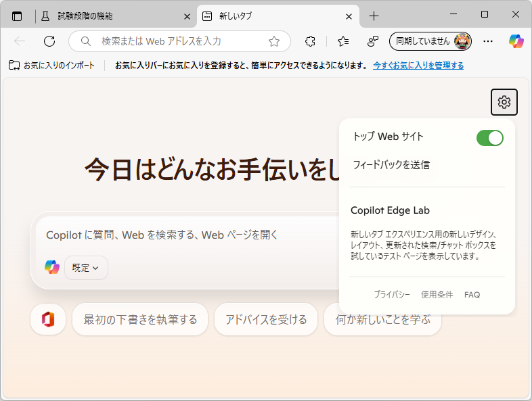Click the flask icon on the 試験段階の機能 tab
Viewport: 532px width, 401px height.
[45, 16]
